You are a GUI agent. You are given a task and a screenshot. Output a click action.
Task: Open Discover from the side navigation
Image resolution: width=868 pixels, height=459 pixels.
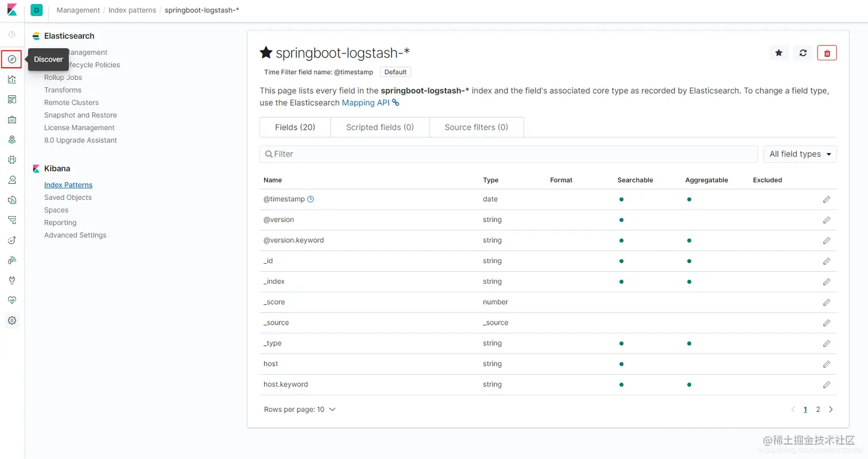[x=11, y=59]
